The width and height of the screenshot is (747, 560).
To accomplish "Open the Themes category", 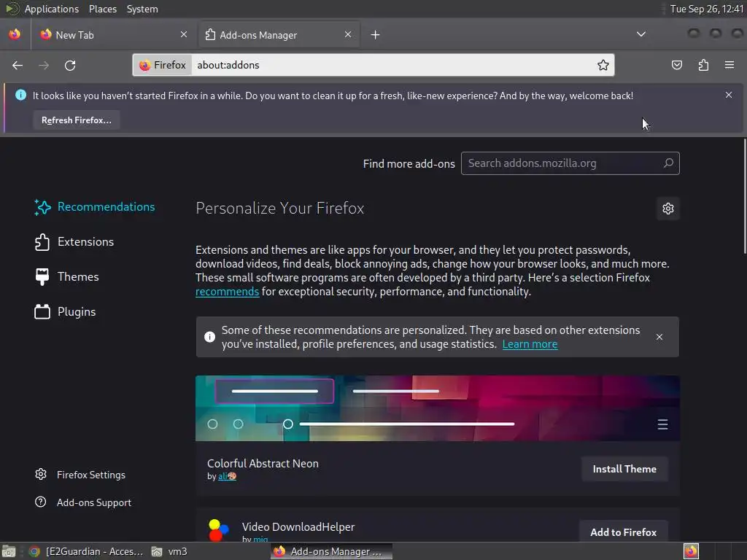I will [x=67, y=276].
